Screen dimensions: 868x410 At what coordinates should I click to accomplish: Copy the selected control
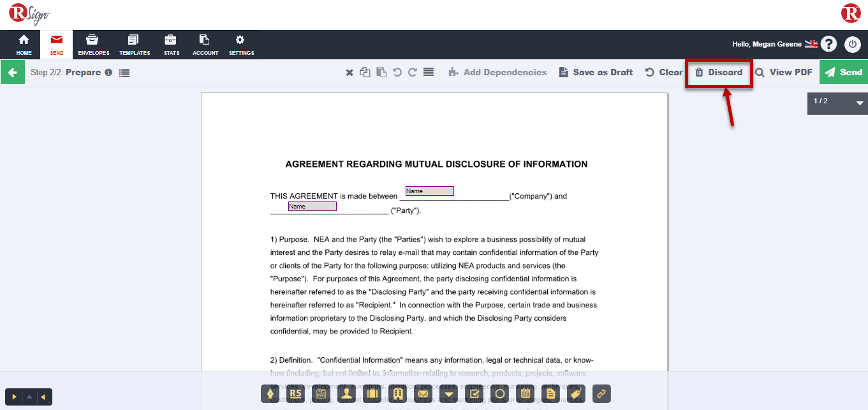365,72
